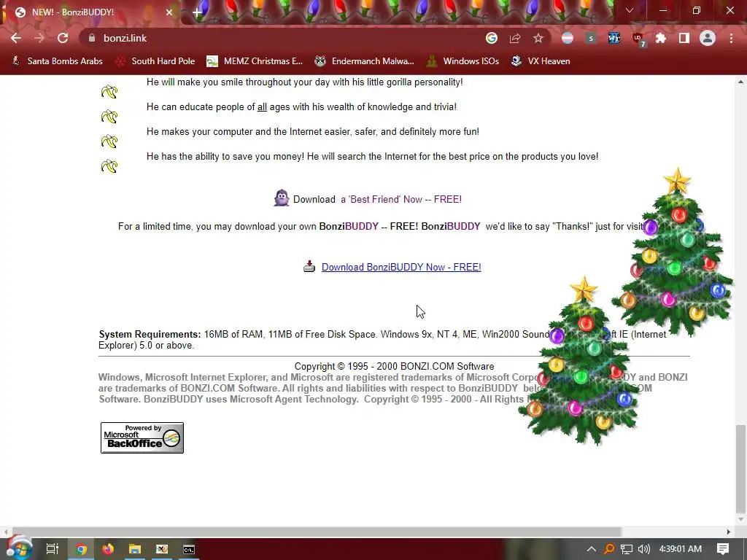Open File Explorer from the taskbar
Image resolution: width=747 pixels, height=560 pixels.
tap(135, 549)
